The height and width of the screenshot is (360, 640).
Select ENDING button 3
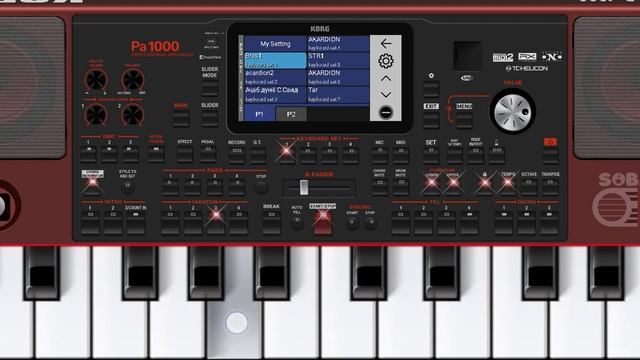[549, 222]
